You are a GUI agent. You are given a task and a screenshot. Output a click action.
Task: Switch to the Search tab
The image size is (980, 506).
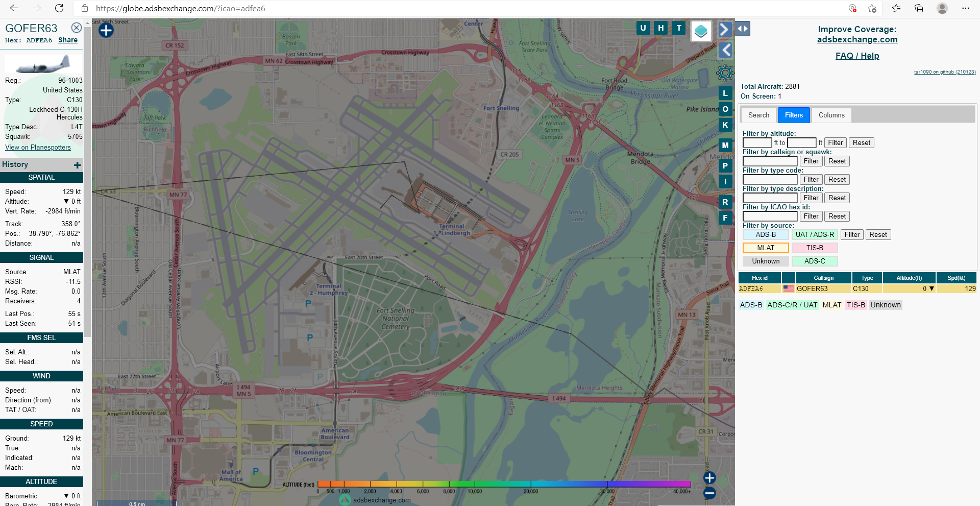coord(759,115)
